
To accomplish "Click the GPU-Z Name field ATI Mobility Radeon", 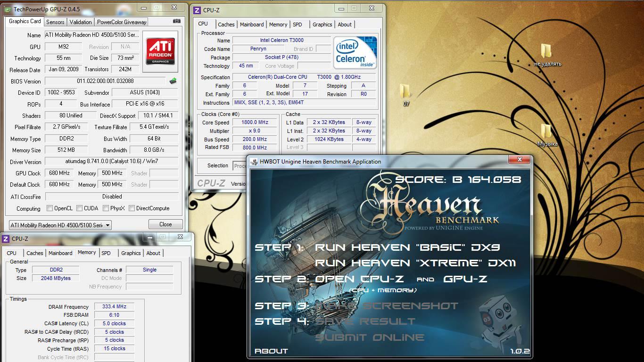I will (x=92, y=35).
